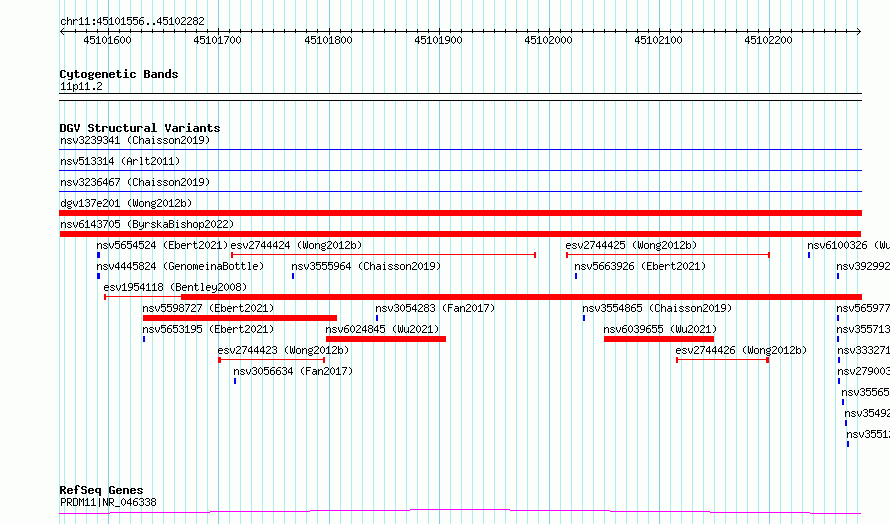Open variant nsv4445824 (GenomeinaBottle)
890x524 pixels.
[180, 266]
